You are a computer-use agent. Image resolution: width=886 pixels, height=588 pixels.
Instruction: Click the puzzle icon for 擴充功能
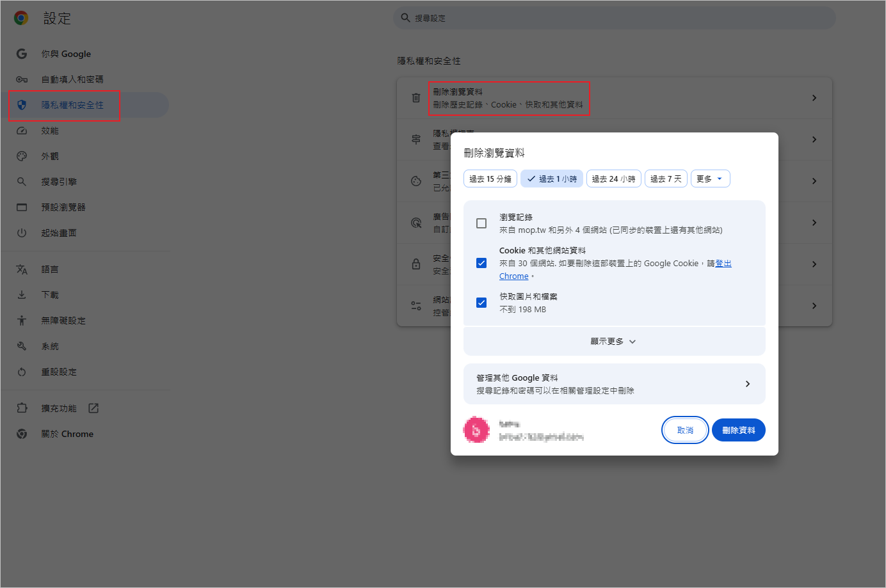pyautogui.click(x=22, y=408)
